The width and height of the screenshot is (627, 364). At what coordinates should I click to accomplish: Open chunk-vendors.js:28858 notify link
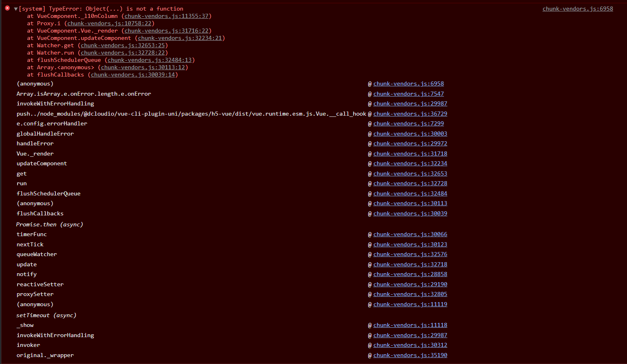pyautogui.click(x=410, y=274)
